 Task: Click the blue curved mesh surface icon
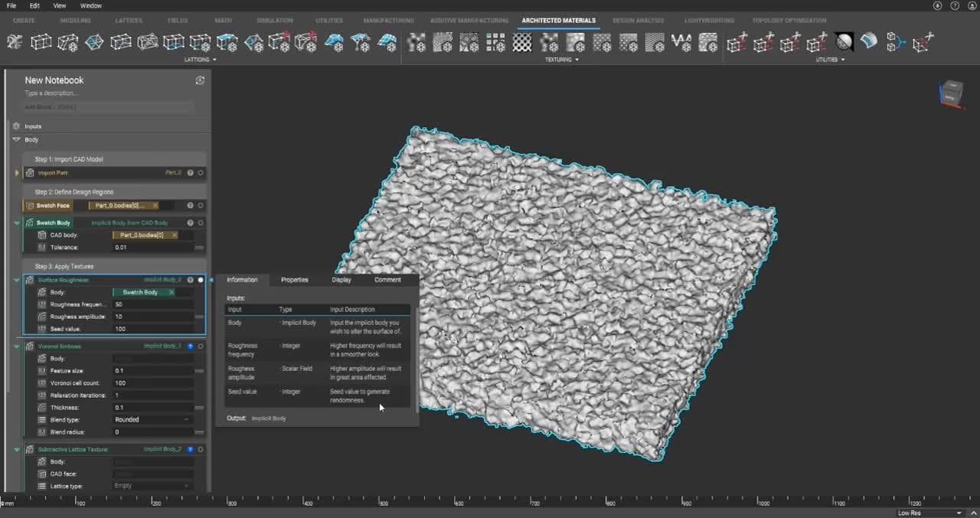click(868, 42)
